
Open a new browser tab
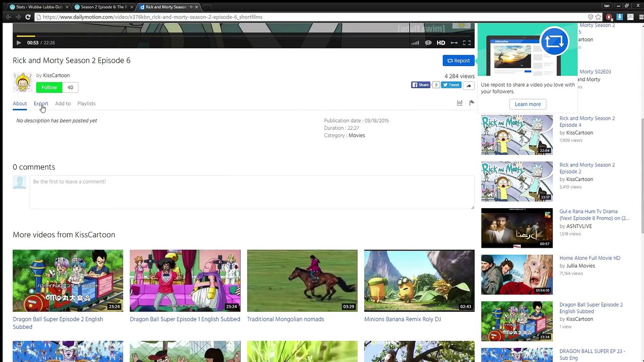coord(207,7)
